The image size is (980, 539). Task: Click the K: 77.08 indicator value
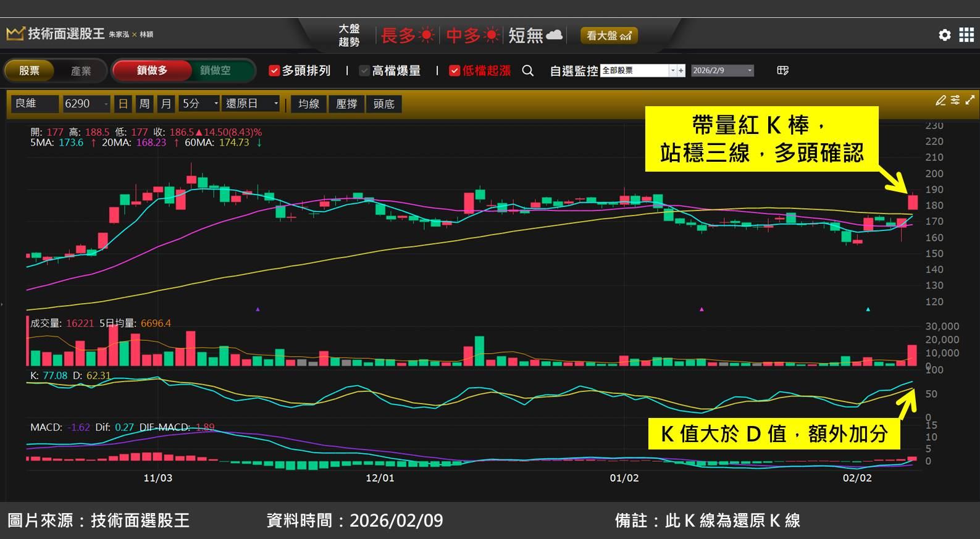[49, 375]
